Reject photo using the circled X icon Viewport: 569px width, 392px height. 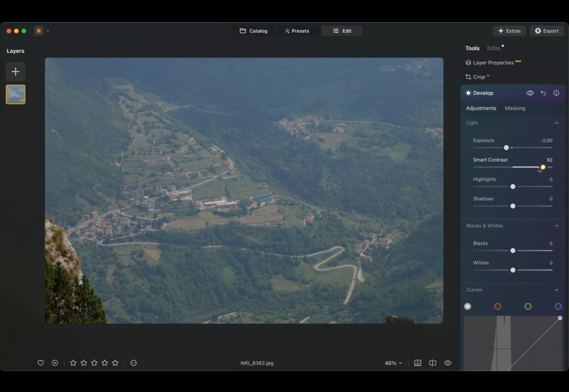tap(55, 363)
